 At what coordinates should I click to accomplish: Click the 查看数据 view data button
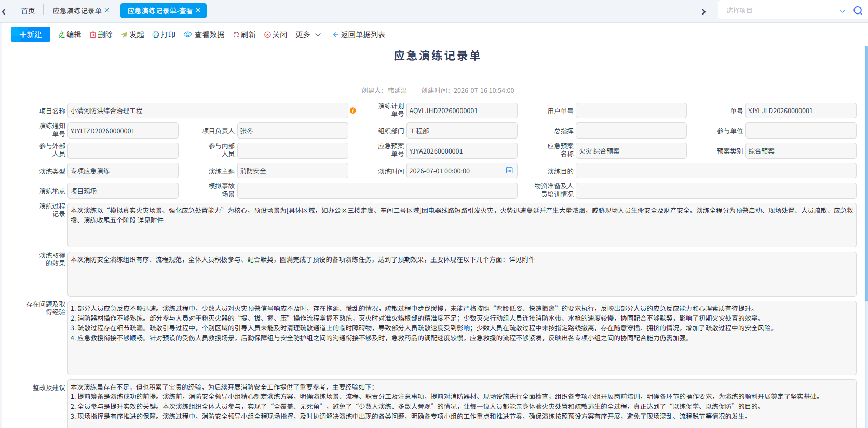(204, 35)
